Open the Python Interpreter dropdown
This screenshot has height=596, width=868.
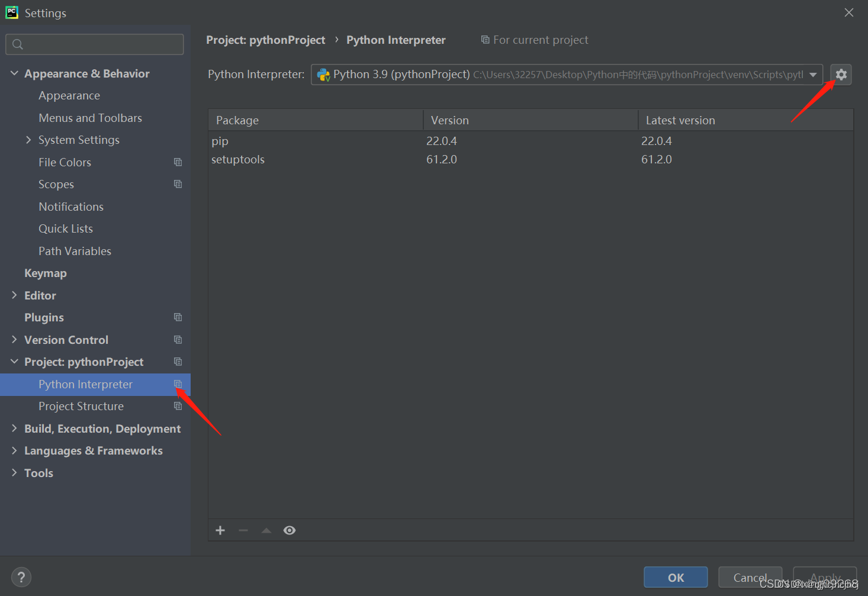pos(813,75)
